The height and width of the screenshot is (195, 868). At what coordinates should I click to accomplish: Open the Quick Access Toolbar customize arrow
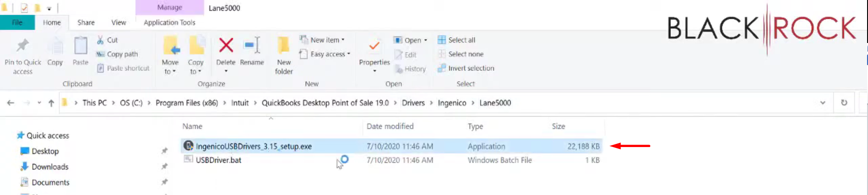click(49, 8)
